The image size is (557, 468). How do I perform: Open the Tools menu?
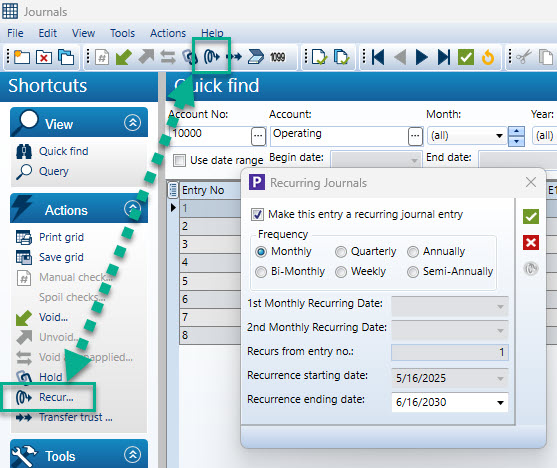click(x=122, y=33)
